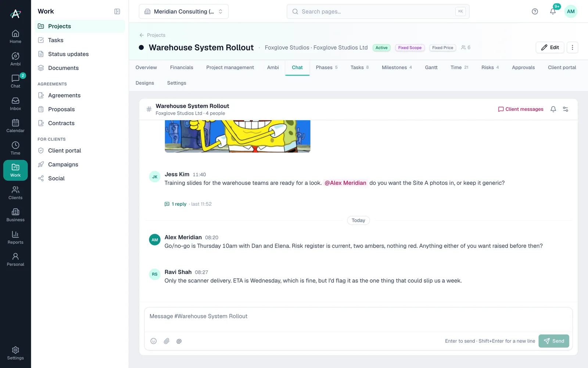Focus the Search pages field
This screenshot has width=588, height=368.
pyautogui.click(x=378, y=11)
